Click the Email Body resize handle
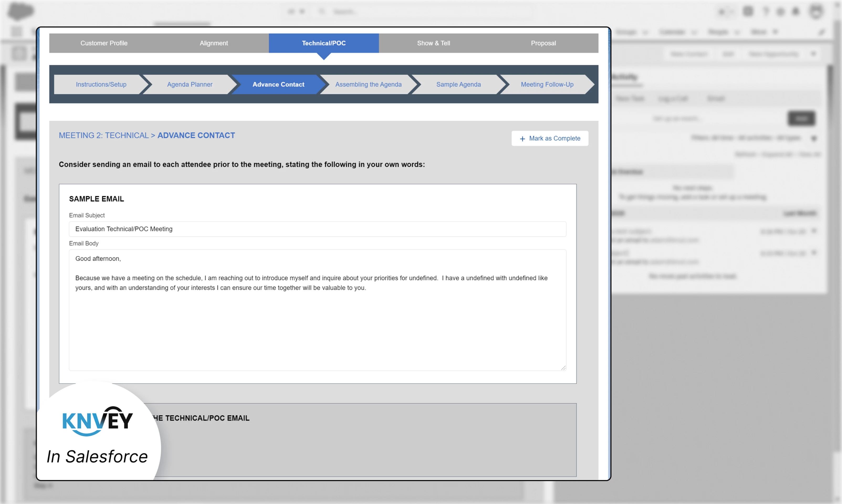This screenshot has width=842, height=504. [563, 368]
